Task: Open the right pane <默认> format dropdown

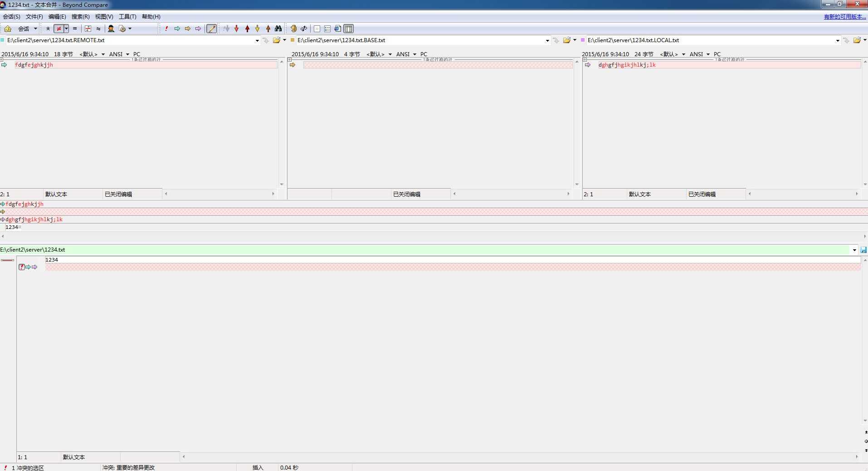Action: tap(673, 54)
